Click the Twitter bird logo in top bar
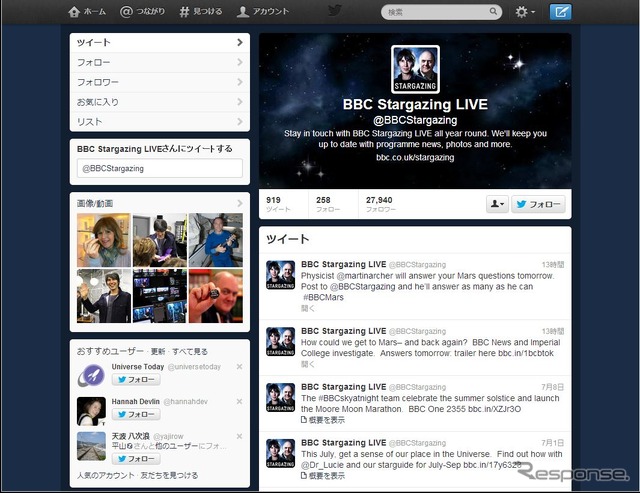The width and height of the screenshot is (640, 493). pyautogui.click(x=335, y=11)
